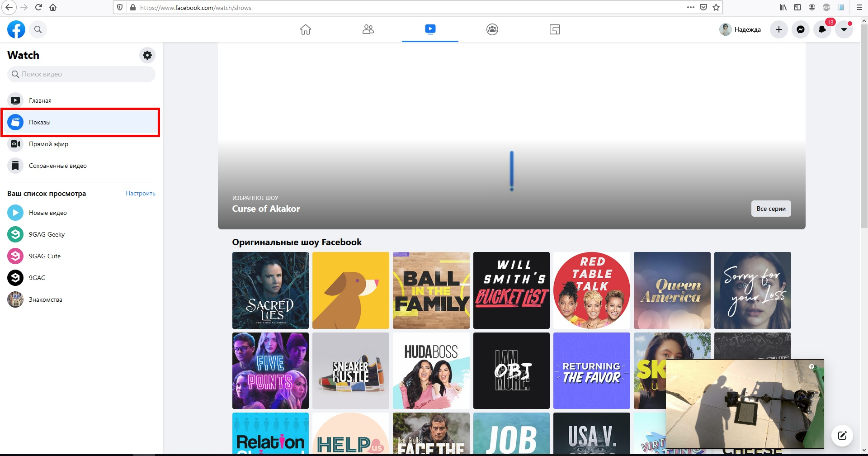Screen dimensions: 868x456
Task: Open 9GAG Cute in watchlist
Action: (81, 256)
